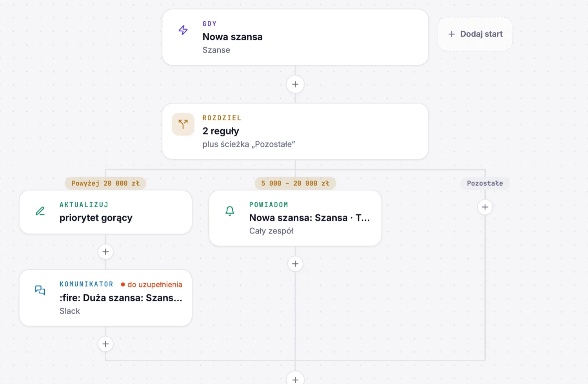Click the pencil Aktualizuj icon
The height and width of the screenshot is (384, 588).
click(x=40, y=211)
